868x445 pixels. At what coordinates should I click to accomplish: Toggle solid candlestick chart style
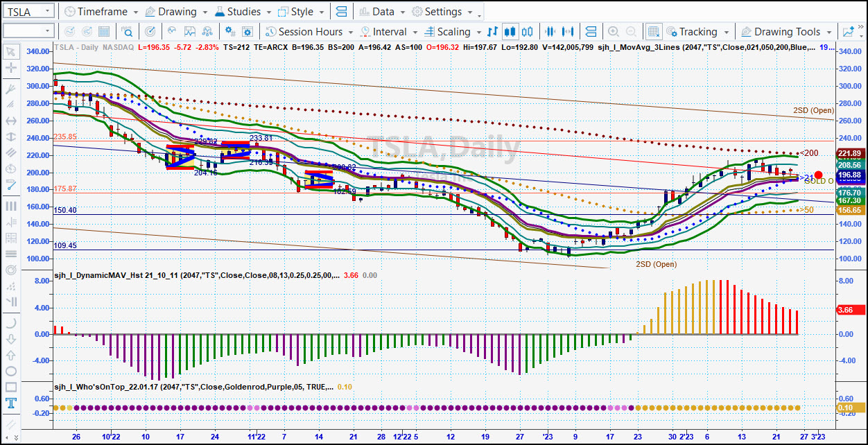(x=510, y=31)
